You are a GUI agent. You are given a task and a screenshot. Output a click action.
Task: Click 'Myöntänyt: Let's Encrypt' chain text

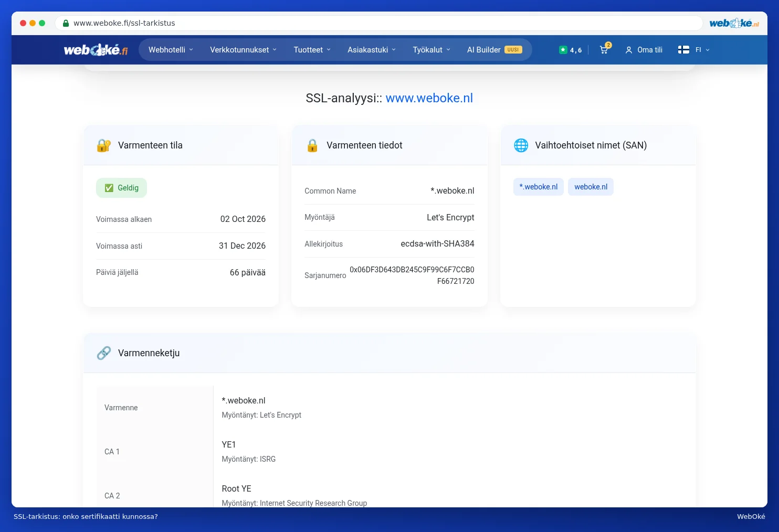[261, 415]
